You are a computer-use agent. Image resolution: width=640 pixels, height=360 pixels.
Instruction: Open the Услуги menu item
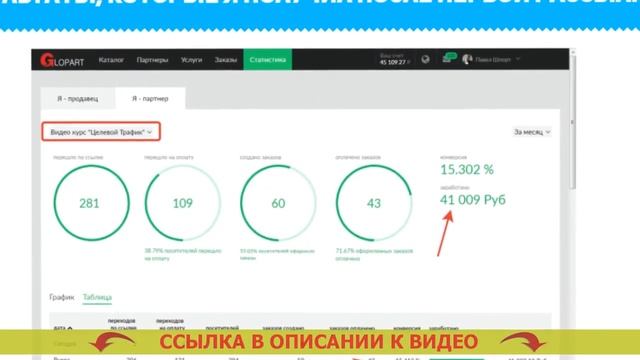click(191, 60)
